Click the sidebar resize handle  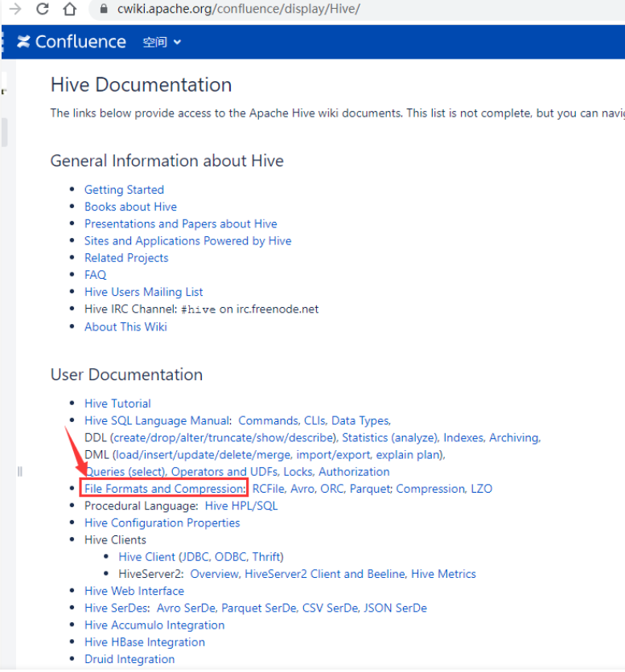(x=20, y=472)
